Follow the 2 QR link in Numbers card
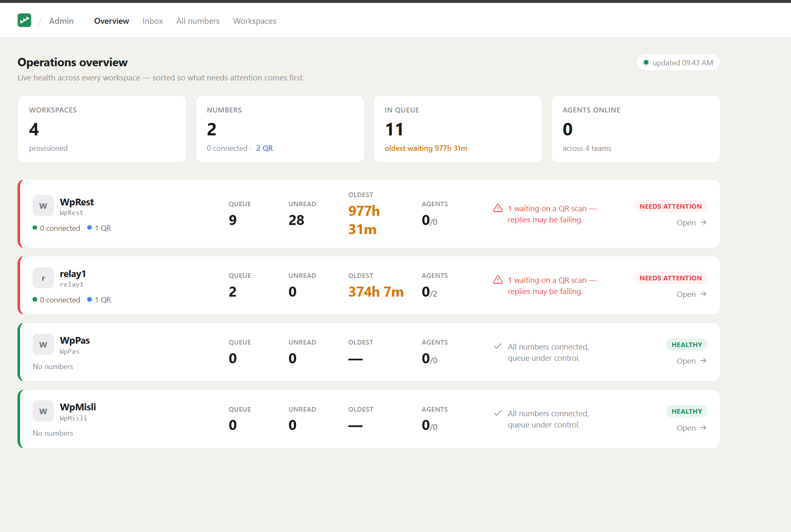 [264, 148]
